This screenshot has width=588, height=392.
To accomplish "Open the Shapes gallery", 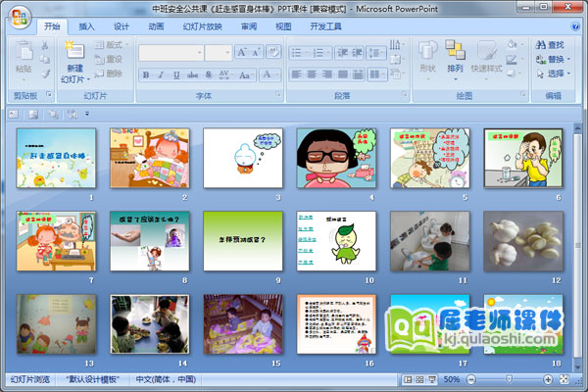I will point(427,60).
